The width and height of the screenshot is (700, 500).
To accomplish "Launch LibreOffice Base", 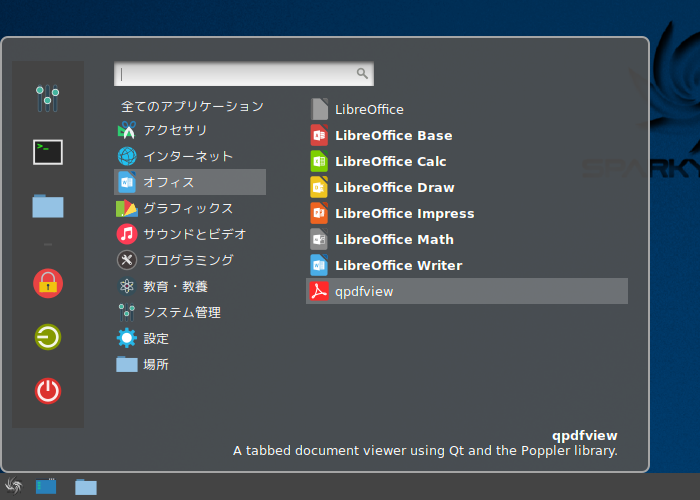I will [467, 135].
